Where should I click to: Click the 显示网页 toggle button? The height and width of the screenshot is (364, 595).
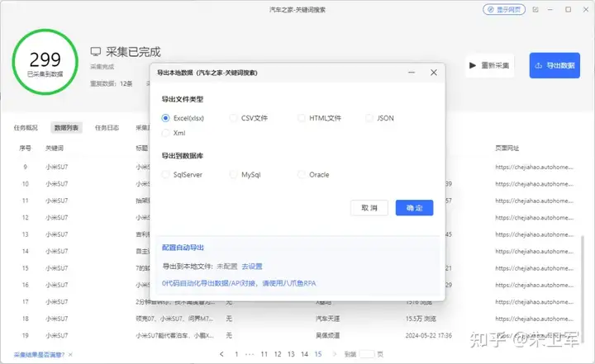pyautogui.click(x=504, y=9)
